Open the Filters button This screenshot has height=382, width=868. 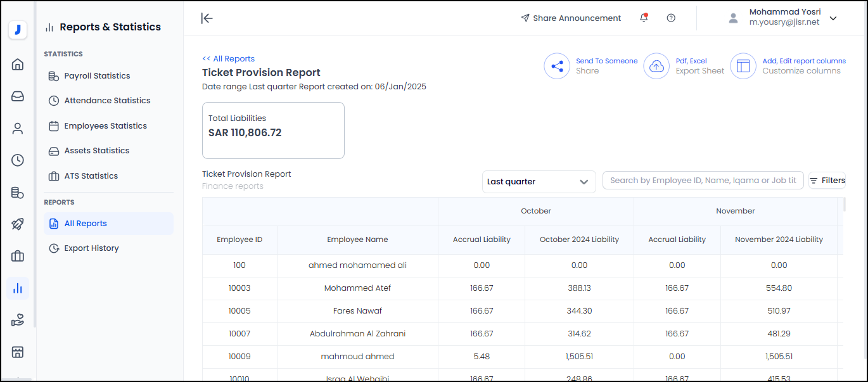[x=827, y=181]
